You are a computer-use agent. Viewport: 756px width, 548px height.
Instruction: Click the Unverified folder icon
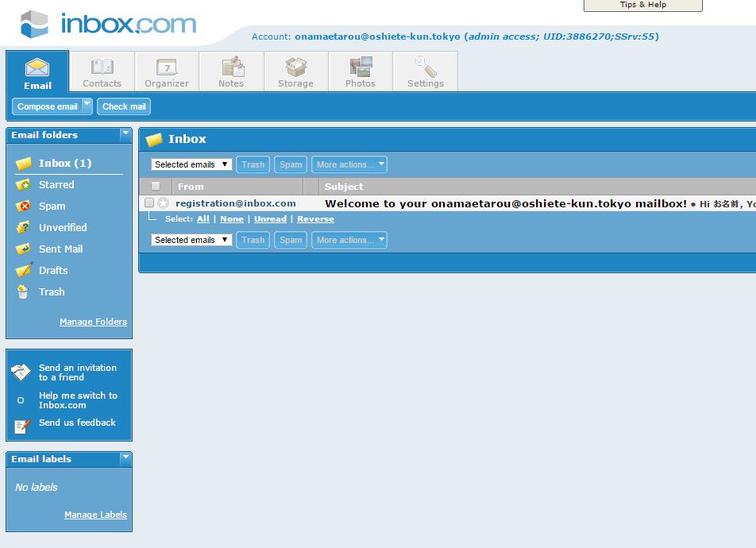[x=23, y=228]
